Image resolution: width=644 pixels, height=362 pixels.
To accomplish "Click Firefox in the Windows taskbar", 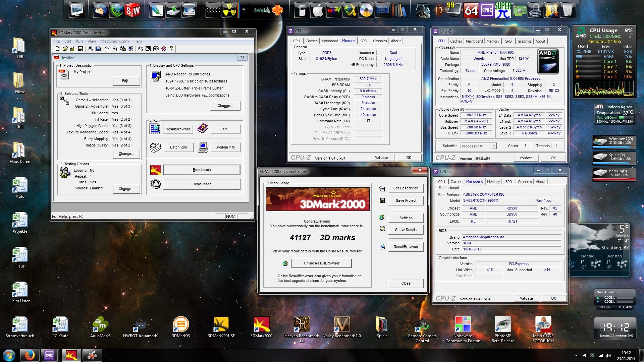I will (30, 355).
